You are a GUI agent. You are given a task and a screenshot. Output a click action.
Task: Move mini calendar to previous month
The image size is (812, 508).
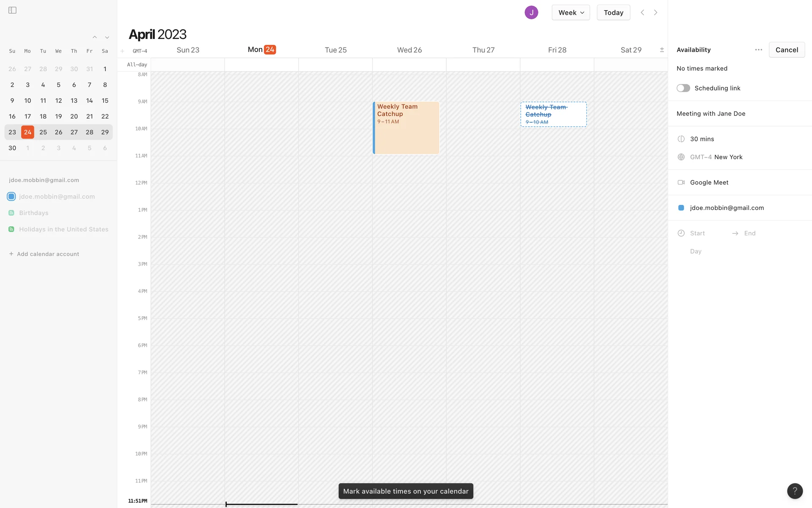95,37
